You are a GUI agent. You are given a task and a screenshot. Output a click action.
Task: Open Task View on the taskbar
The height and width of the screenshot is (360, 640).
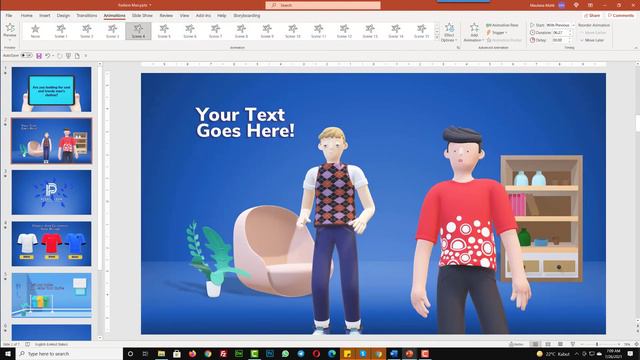[x=145, y=354]
